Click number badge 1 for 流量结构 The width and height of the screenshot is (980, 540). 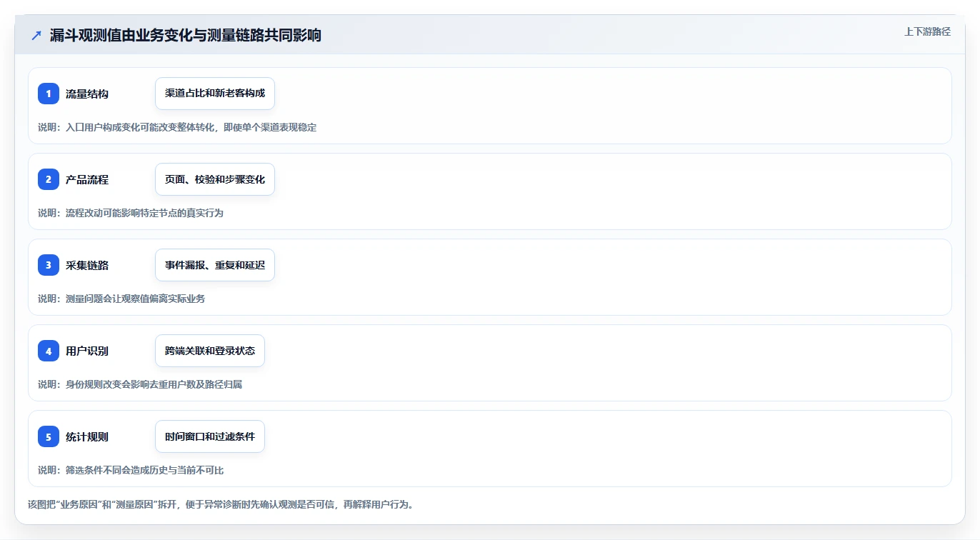pyautogui.click(x=49, y=94)
